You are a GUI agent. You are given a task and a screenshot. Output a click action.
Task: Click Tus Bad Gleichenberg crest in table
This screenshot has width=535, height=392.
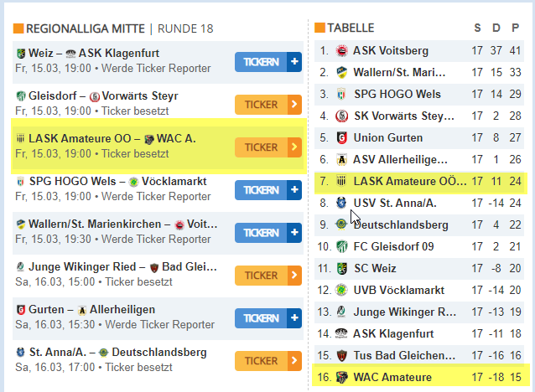[341, 355]
